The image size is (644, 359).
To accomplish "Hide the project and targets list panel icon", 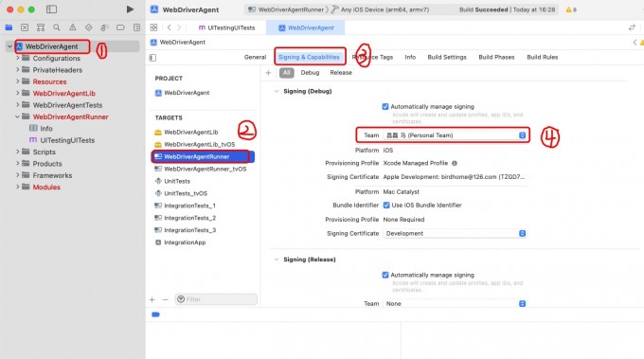I will point(152,58).
